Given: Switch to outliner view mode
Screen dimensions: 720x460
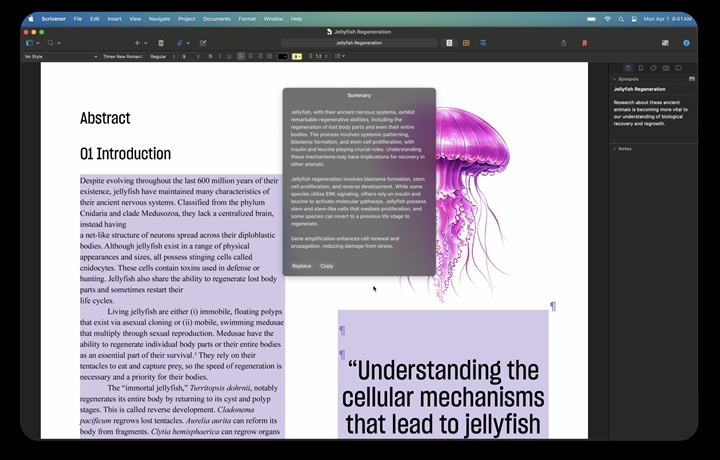Looking at the screenshot, I should coord(484,43).
